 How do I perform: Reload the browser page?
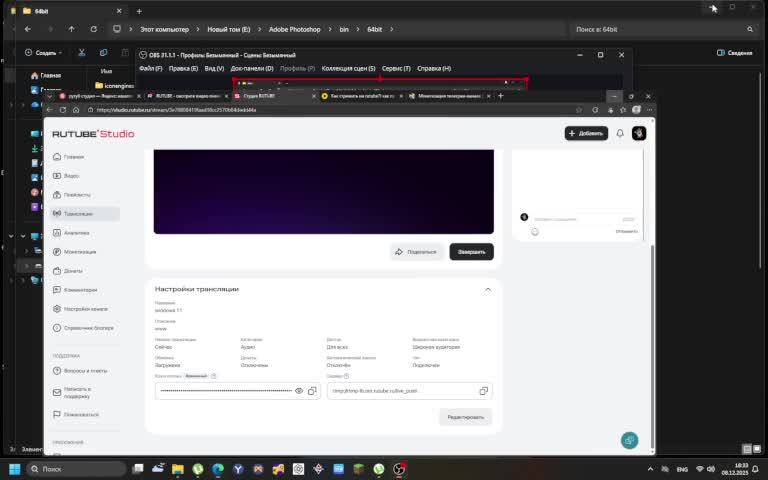(x=63, y=110)
